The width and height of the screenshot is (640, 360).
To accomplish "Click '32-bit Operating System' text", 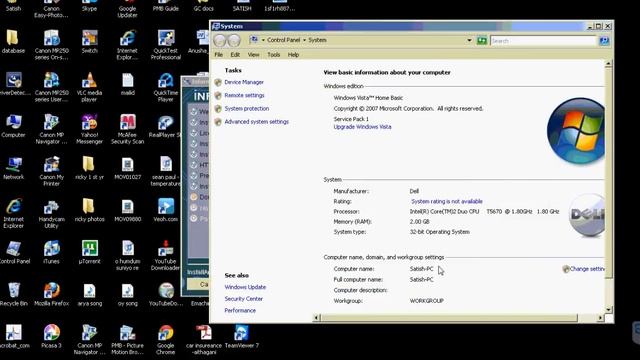I will (440, 232).
